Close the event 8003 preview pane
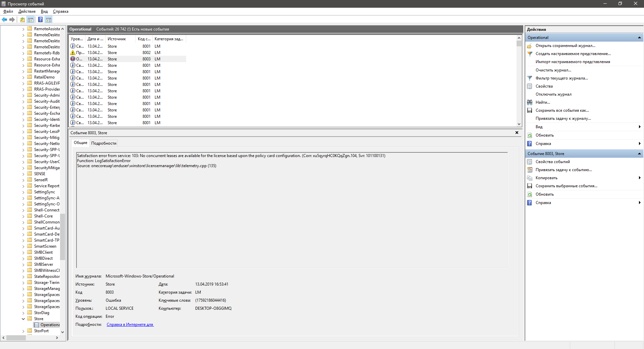Viewport: 644px width, 349px height. tap(517, 133)
